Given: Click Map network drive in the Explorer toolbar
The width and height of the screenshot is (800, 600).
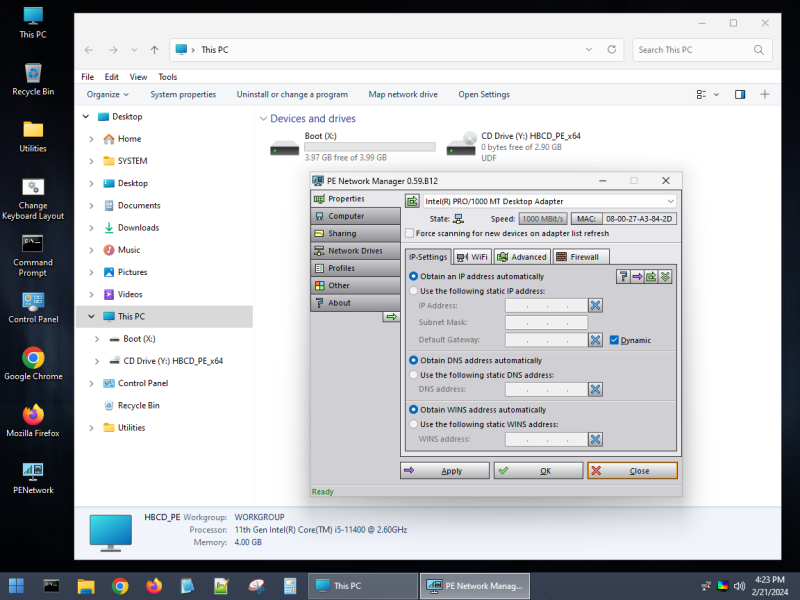Looking at the screenshot, I should pyautogui.click(x=403, y=94).
